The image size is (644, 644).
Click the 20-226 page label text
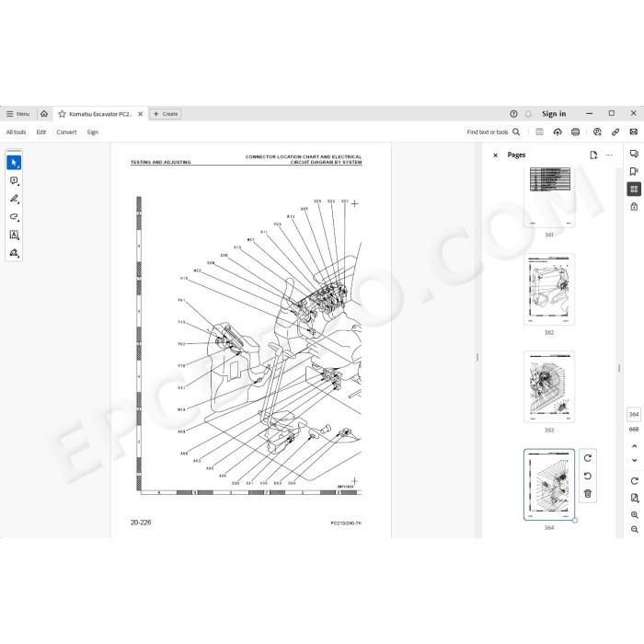[x=141, y=523]
